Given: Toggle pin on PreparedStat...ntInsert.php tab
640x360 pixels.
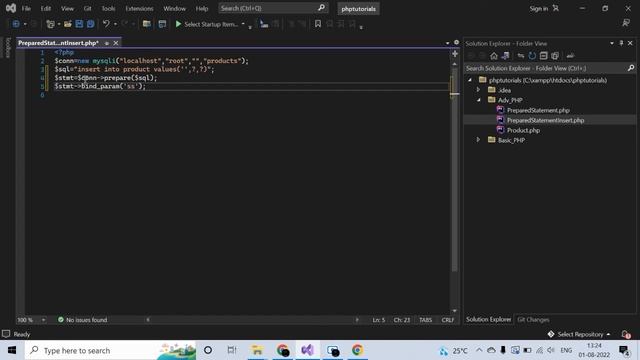Looking at the screenshot, I should point(107,43).
